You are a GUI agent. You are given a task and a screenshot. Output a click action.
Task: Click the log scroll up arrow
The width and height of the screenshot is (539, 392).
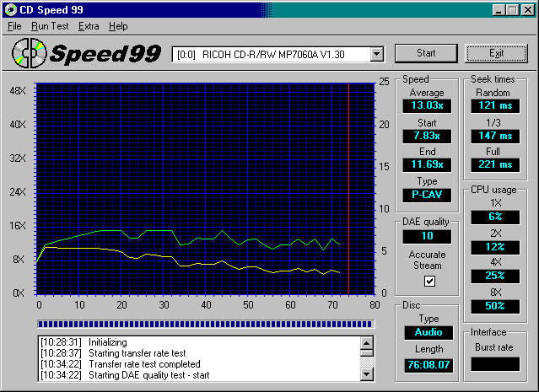point(367,343)
